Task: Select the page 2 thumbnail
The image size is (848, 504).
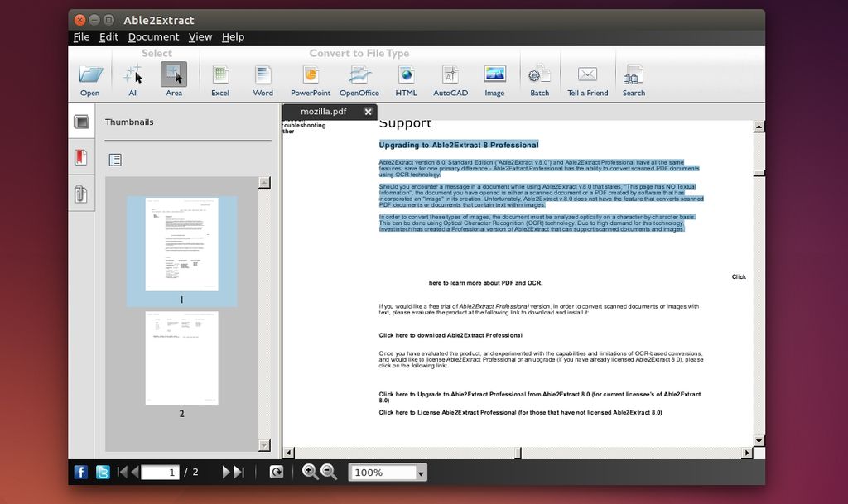Action: [x=181, y=358]
